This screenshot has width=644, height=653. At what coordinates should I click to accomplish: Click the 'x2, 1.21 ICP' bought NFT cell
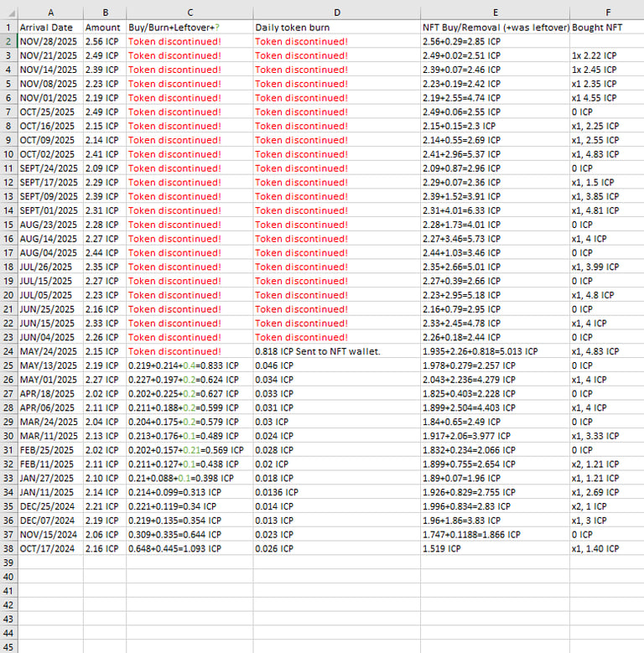coord(607,464)
